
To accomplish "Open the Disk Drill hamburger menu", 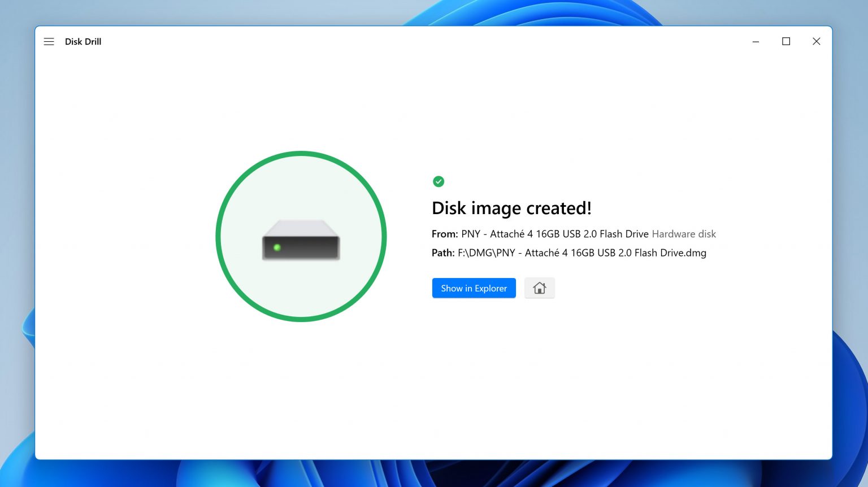I will 49,42.
